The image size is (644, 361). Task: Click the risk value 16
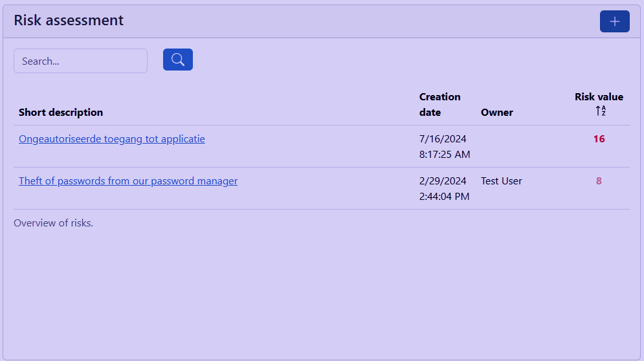[599, 138]
